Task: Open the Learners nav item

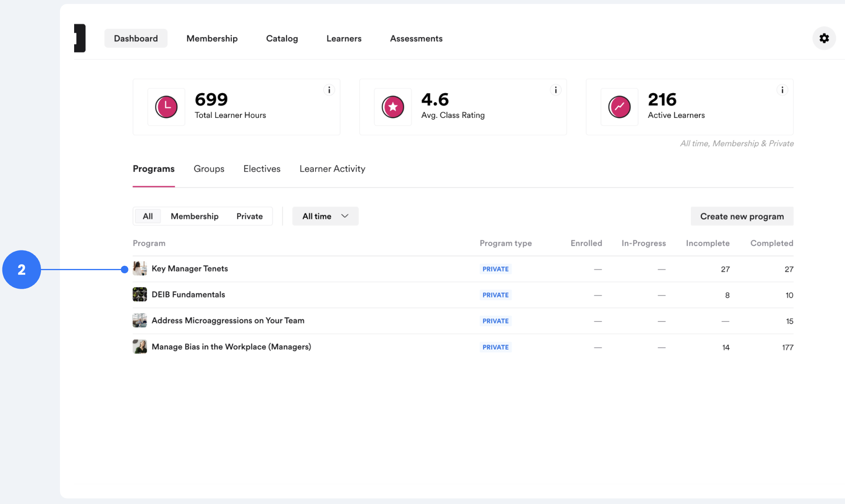Action: point(344,38)
